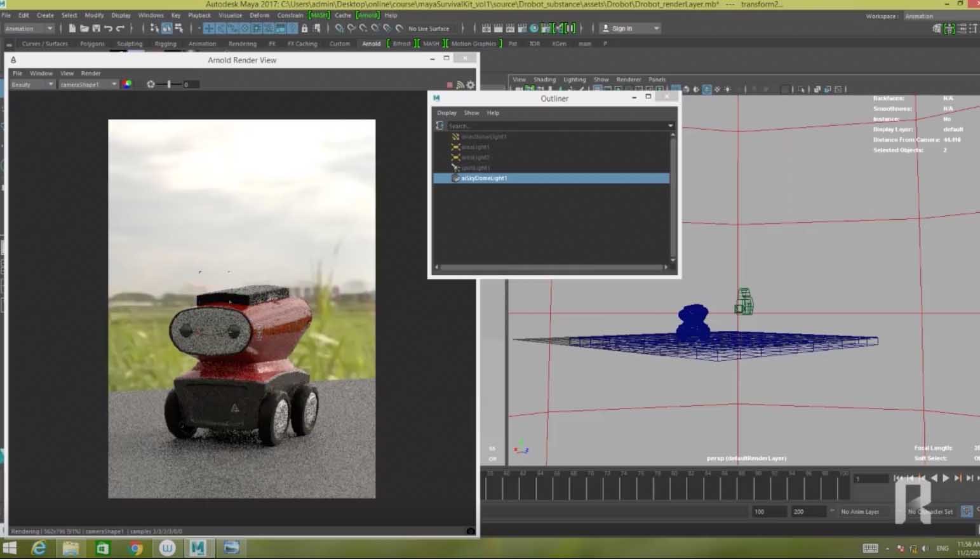Click Render settings icon in status line
This screenshot has height=559, width=980.
pos(522,29)
